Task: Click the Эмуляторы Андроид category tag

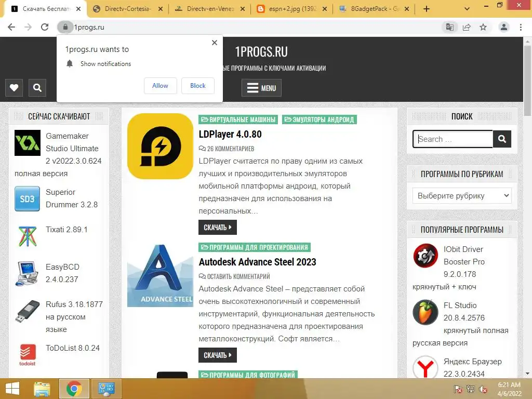Action: pyautogui.click(x=320, y=119)
